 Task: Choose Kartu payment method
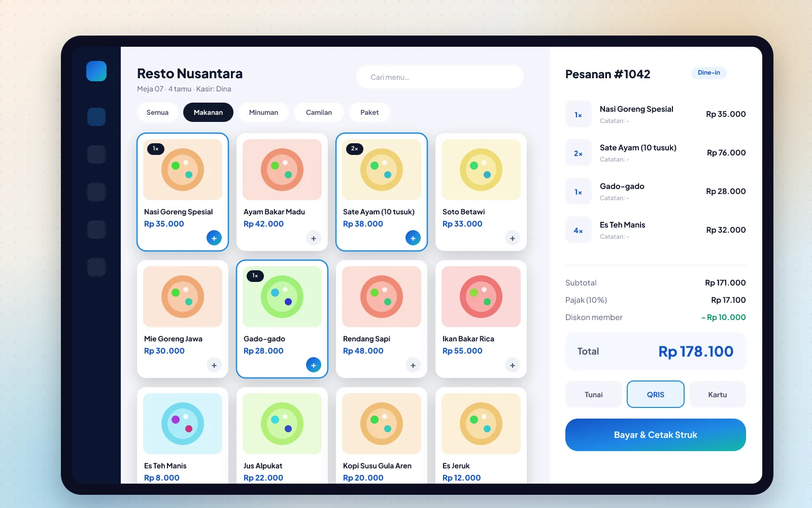pyautogui.click(x=718, y=394)
